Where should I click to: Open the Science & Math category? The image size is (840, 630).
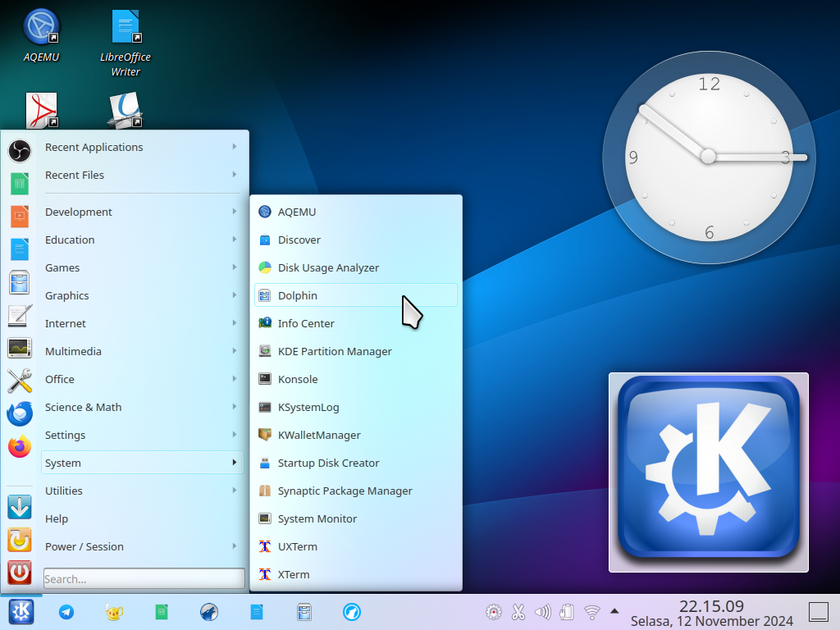point(143,407)
